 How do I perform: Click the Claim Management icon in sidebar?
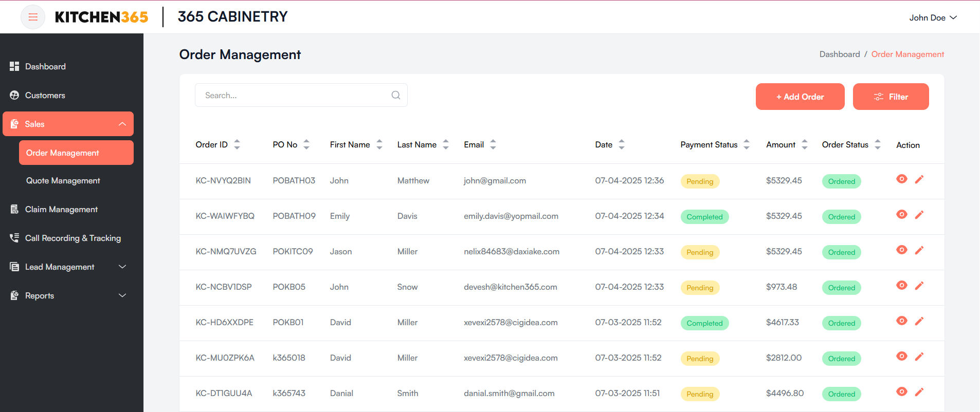point(14,209)
